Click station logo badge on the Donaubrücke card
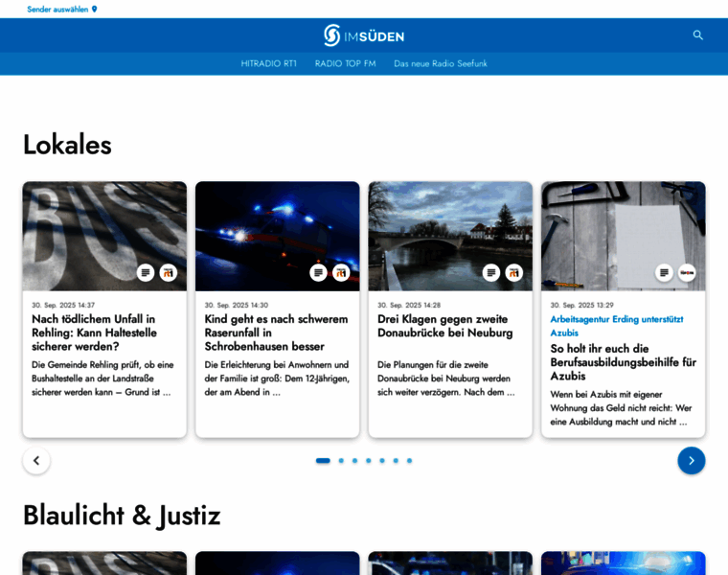The height and width of the screenshot is (575, 728). (514, 273)
